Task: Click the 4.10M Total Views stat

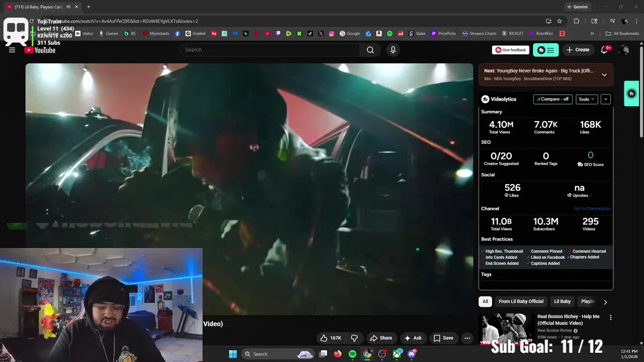Action: click(501, 127)
